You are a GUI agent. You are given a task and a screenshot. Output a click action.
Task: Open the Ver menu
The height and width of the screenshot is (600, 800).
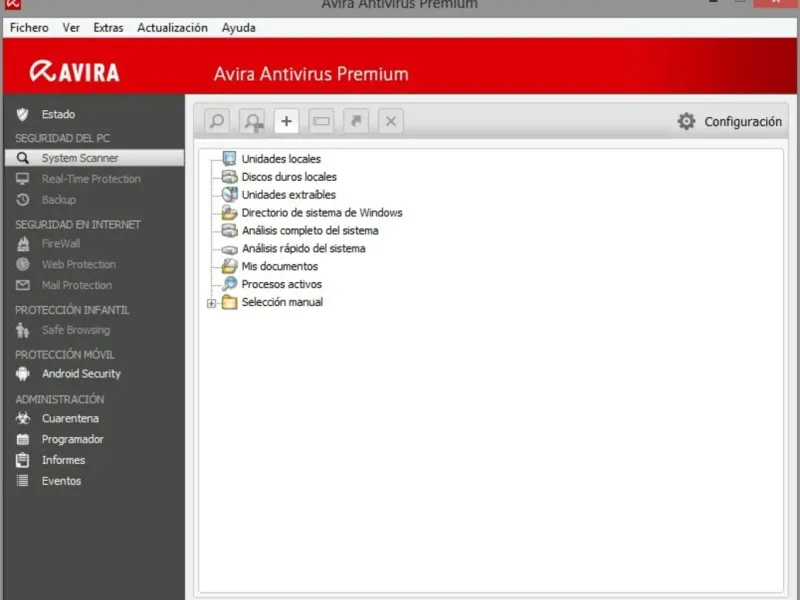71,28
